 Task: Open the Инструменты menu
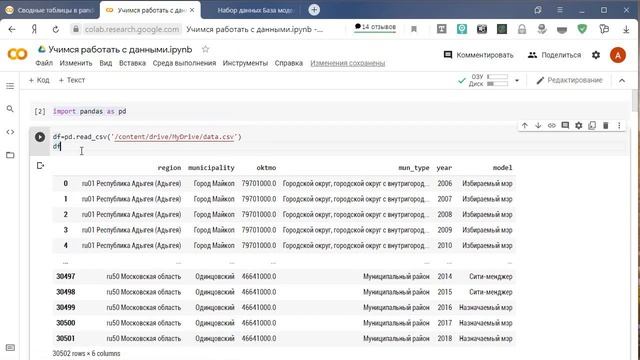click(x=245, y=63)
